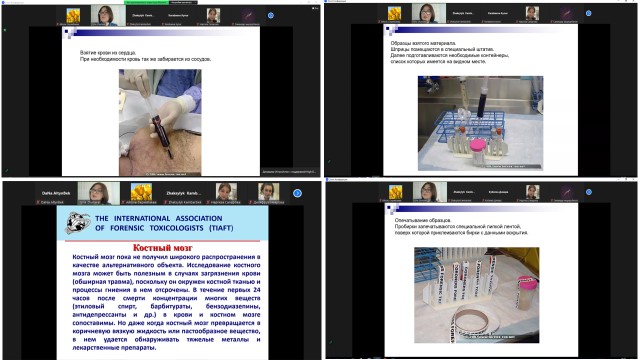Select rightmost girl's video tile above TIAFT slide
The height and width of the screenshot is (360, 640).
coord(269,193)
